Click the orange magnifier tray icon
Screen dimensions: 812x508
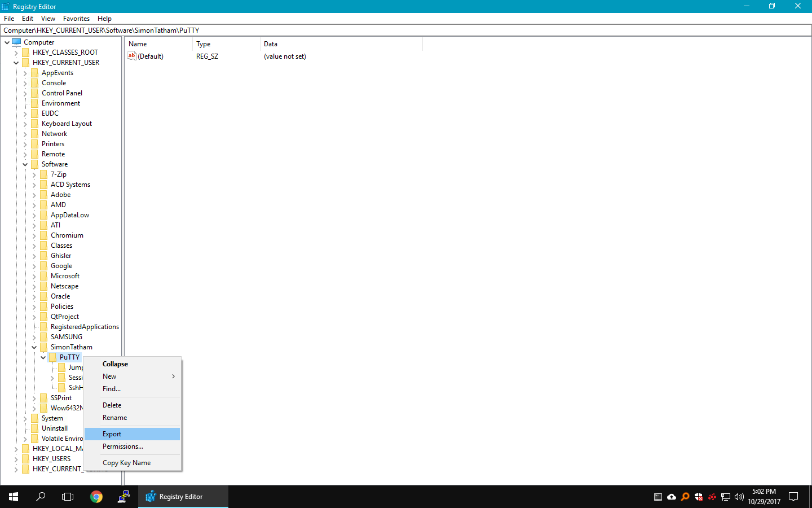click(x=685, y=497)
